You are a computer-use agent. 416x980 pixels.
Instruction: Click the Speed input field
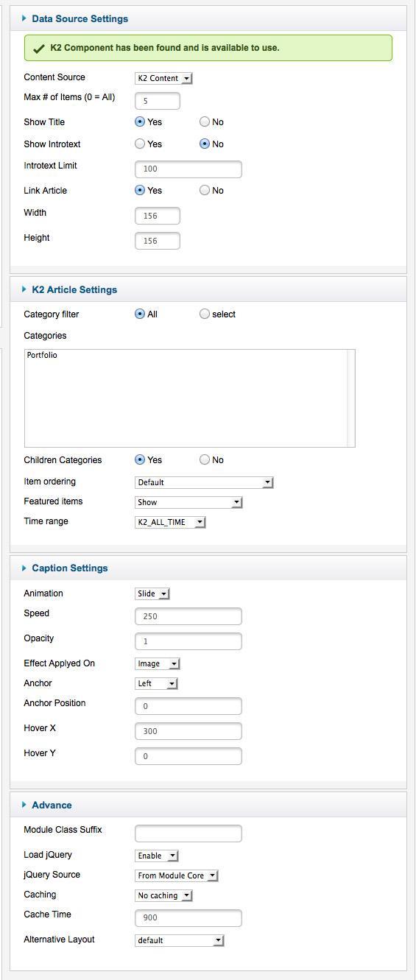pyautogui.click(x=188, y=616)
